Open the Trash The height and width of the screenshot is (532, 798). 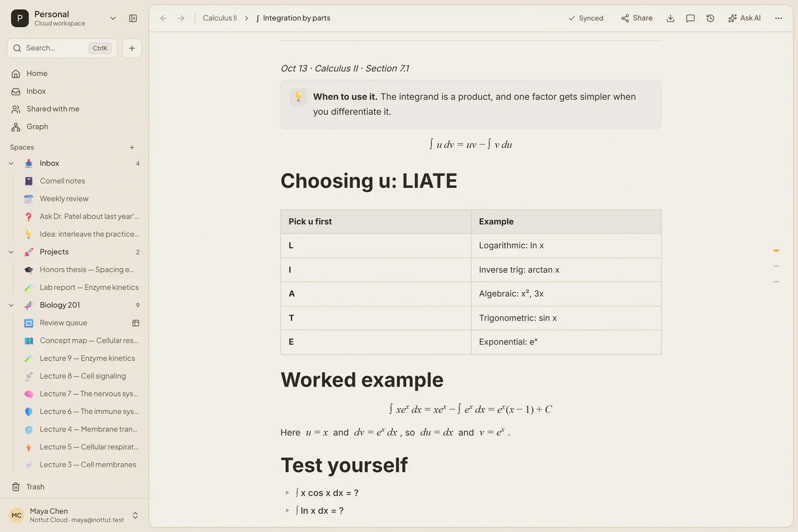click(75, 487)
